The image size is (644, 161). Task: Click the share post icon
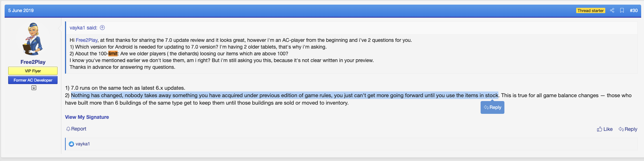click(612, 11)
